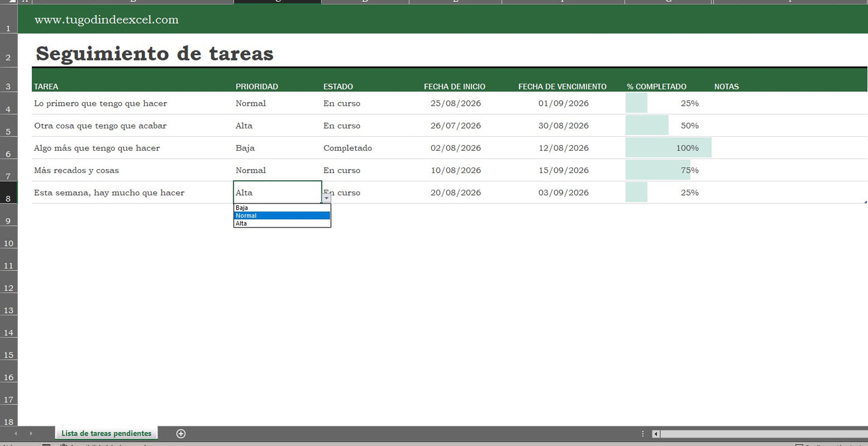This screenshot has width=868, height=446.
Task: Choose Normal in the priority dropdown list
Action: 282,215
